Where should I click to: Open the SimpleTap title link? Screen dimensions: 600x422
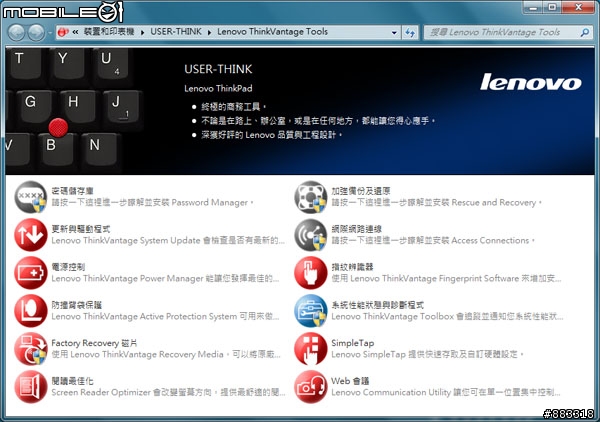pyautogui.click(x=352, y=343)
